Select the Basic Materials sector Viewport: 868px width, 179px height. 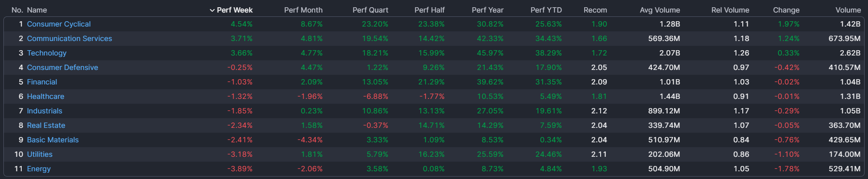tap(53, 140)
